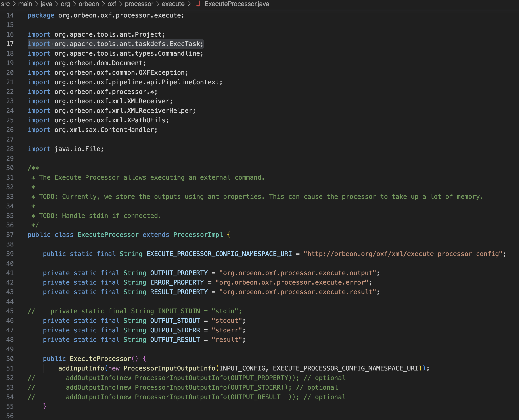Select the 'src' breadcrumb segment
Image resolution: width=519 pixels, height=420 pixels.
pyautogui.click(x=5, y=4)
